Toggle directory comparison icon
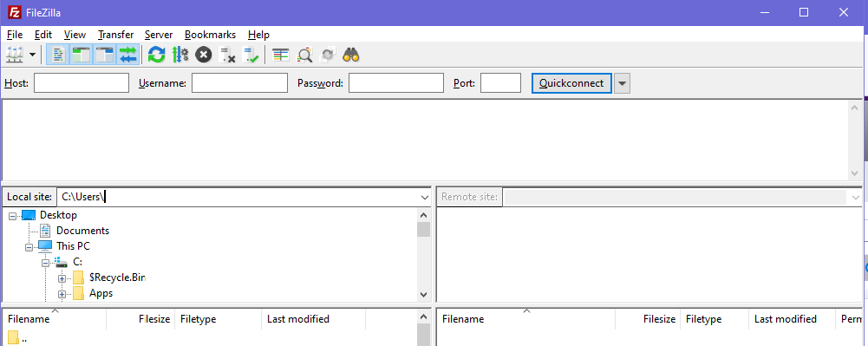This screenshot has height=346, width=868. (x=305, y=55)
